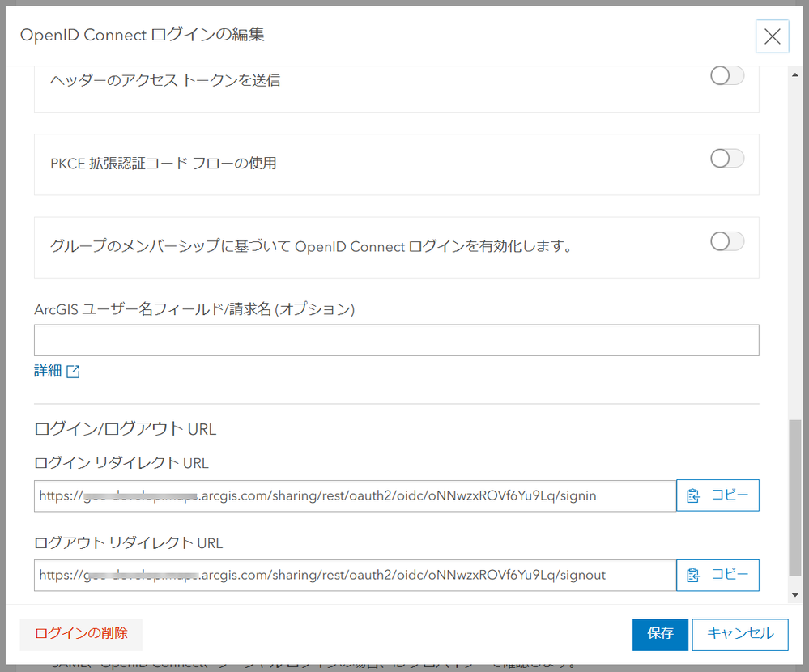Image resolution: width=809 pixels, height=672 pixels.
Task: Click the scrollbar up arrow
Action: click(795, 74)
